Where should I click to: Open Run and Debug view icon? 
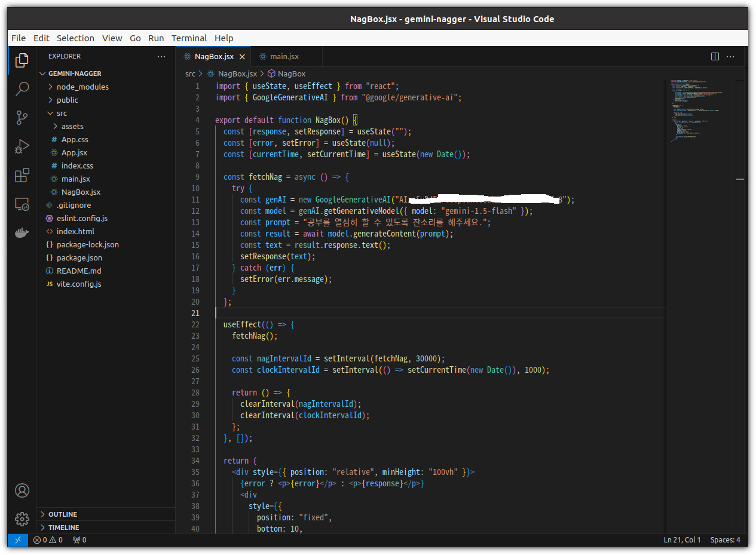[x=22, y=146]
